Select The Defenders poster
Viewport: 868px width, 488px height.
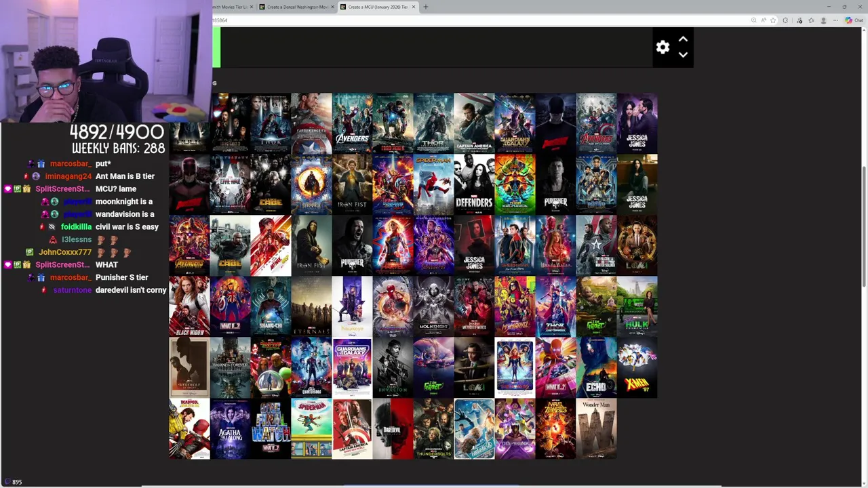click(474, 184)
